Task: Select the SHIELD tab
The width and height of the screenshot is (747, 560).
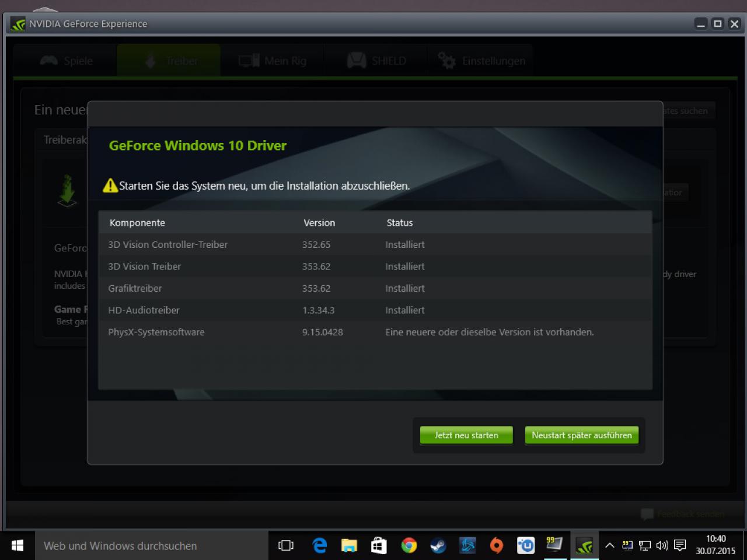Action: [x=376, y=61]
